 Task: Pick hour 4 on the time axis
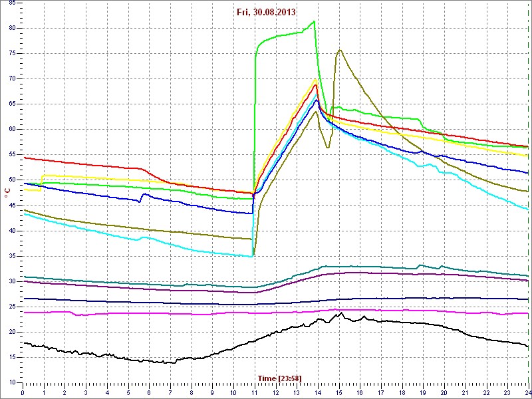tap(107, 392)
